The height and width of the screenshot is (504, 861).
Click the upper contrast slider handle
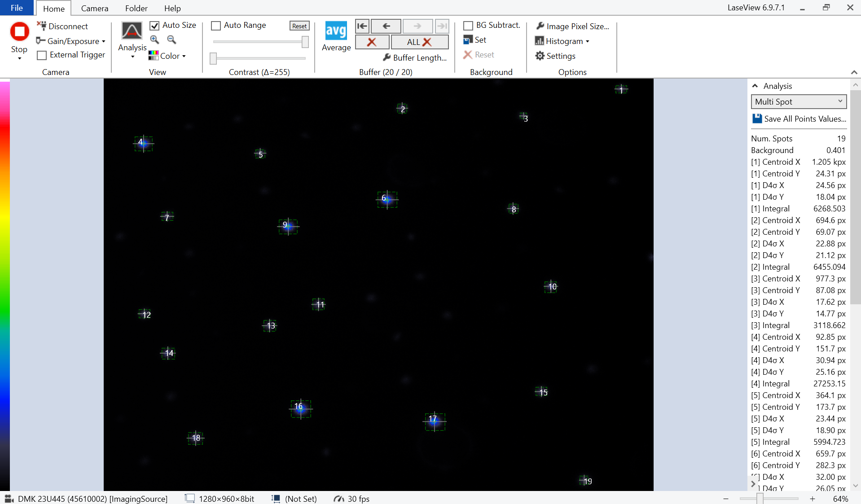pos(305,42)
